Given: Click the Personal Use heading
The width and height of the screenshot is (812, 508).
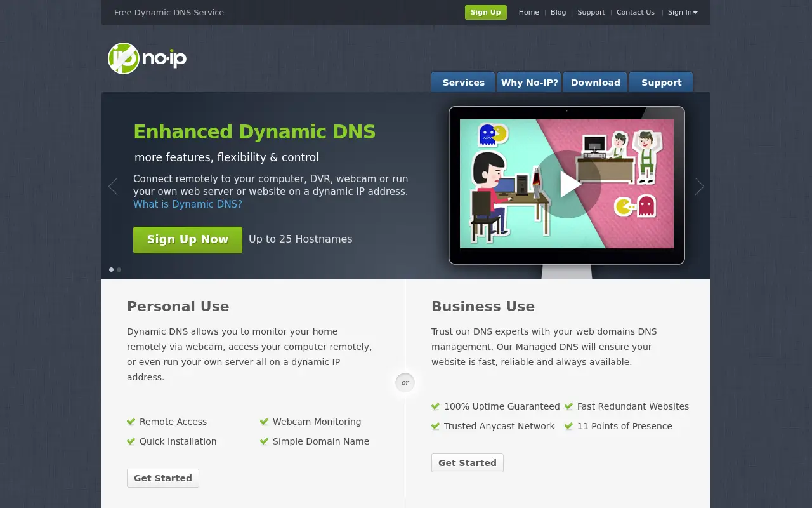Looking at the screenshot, I should tap(178, 306).
